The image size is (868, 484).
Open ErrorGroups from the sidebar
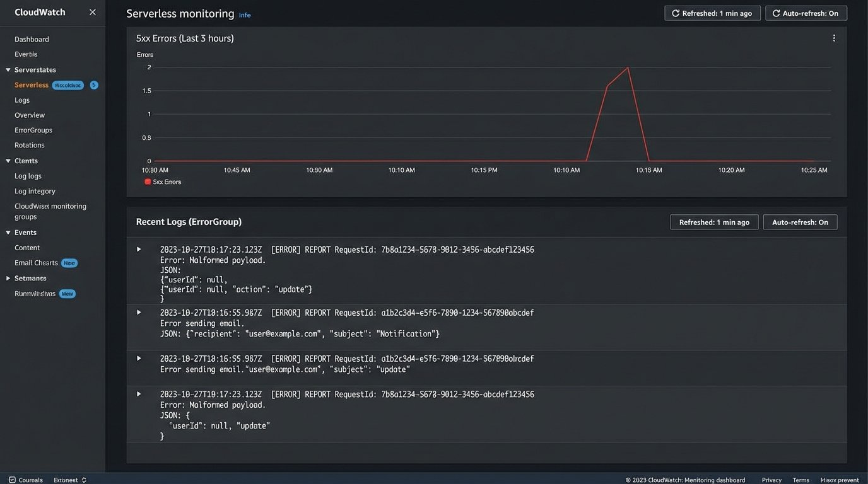click(x=33, y=130)
